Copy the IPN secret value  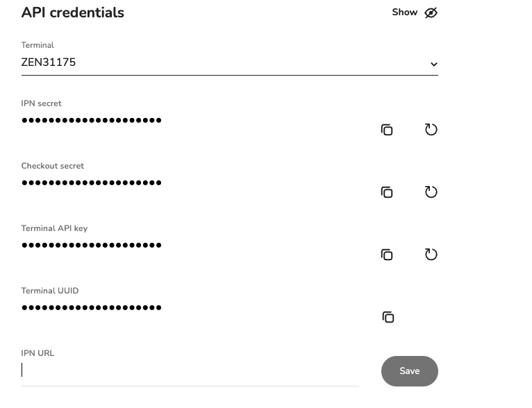tap(387, 130)
